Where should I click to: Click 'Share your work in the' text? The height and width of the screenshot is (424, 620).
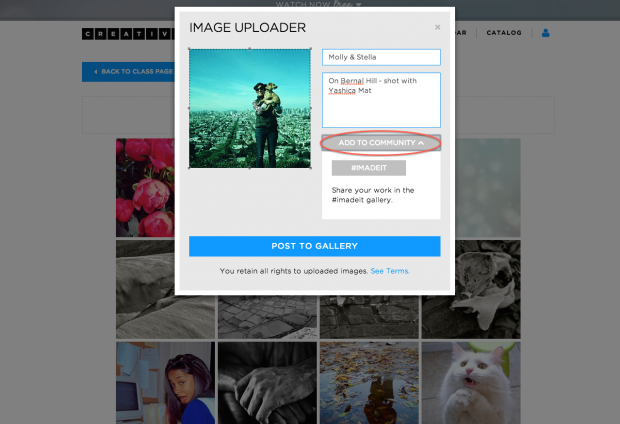(x=373, y=190)
